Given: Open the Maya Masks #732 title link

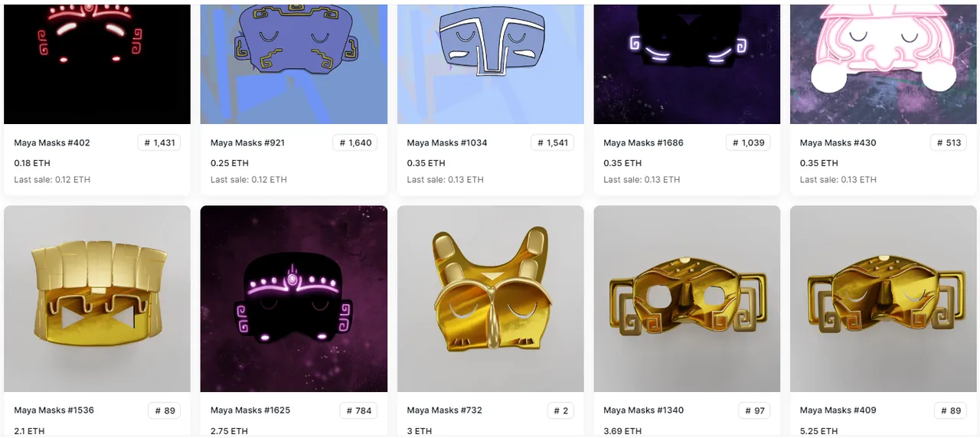Looking at the screenshot, I should pyautogui.click(x=445, y=410).
